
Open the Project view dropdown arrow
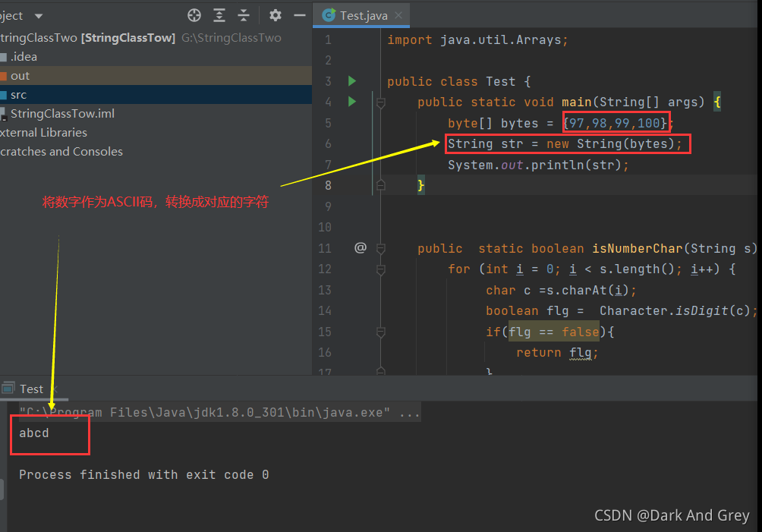pos(39,16)
